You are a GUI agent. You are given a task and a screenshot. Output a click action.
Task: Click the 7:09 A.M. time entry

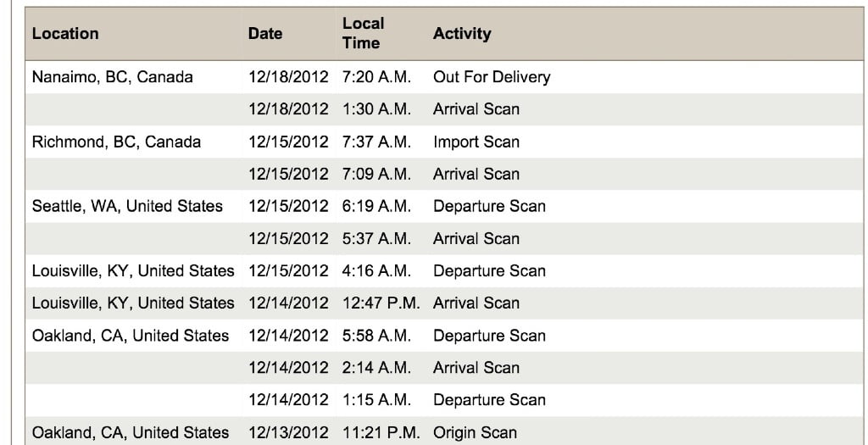pos(376,174)
